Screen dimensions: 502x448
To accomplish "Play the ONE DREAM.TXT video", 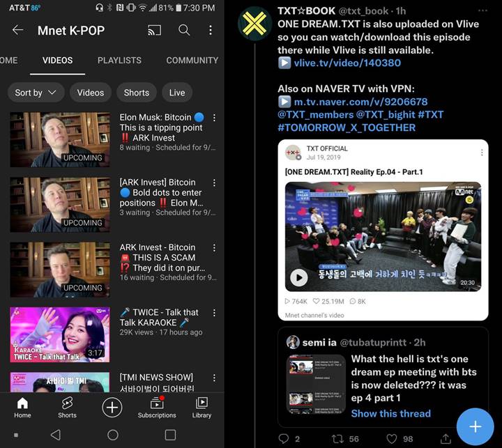I will pyautogui.click(x=299, y=277).
